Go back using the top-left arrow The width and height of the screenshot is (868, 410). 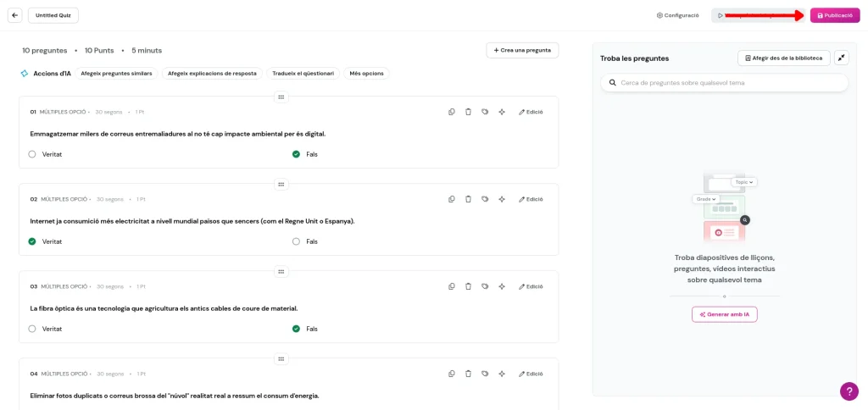click(x=14, y=15)
